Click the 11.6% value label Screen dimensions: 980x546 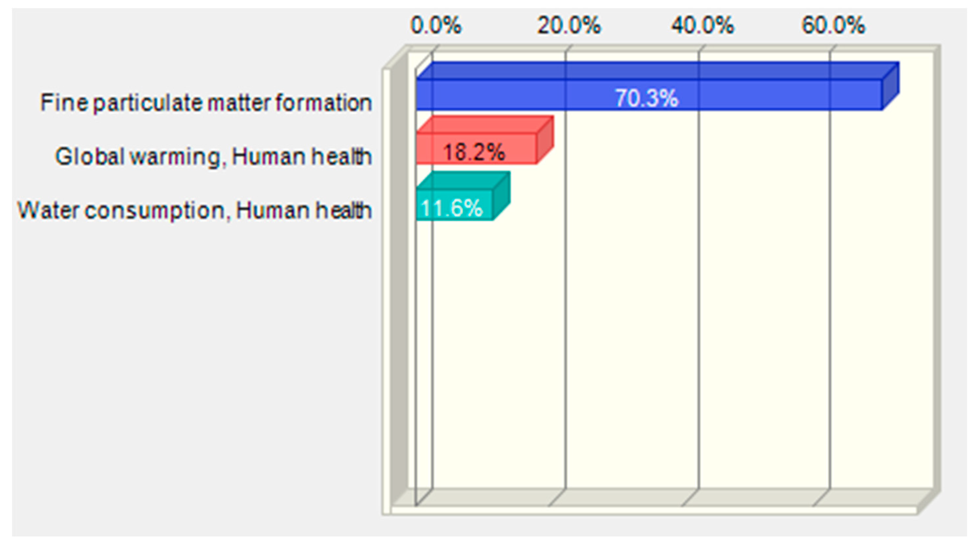pyautogui.click(x=452, y=208)
